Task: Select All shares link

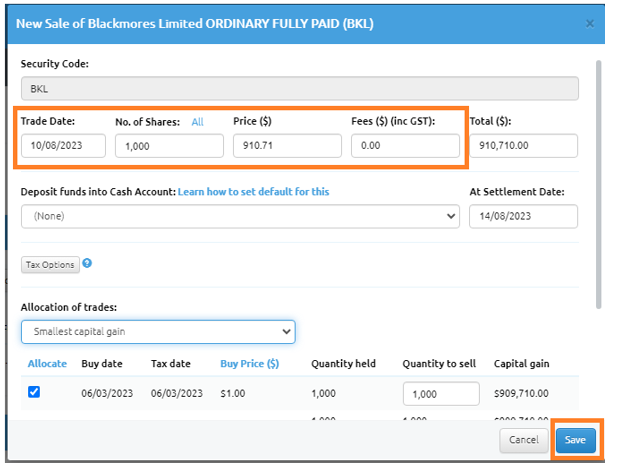Action: pyautogui.click(x=198, y=122)
